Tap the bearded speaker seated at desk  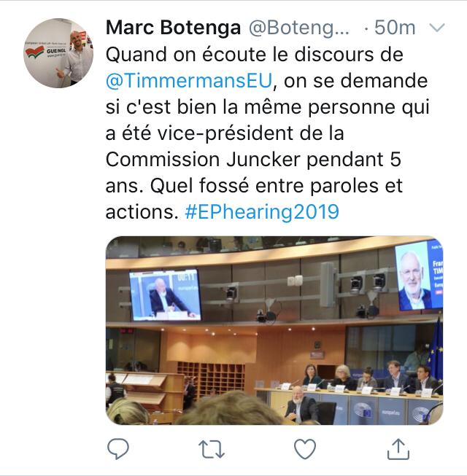coord(301,404)
